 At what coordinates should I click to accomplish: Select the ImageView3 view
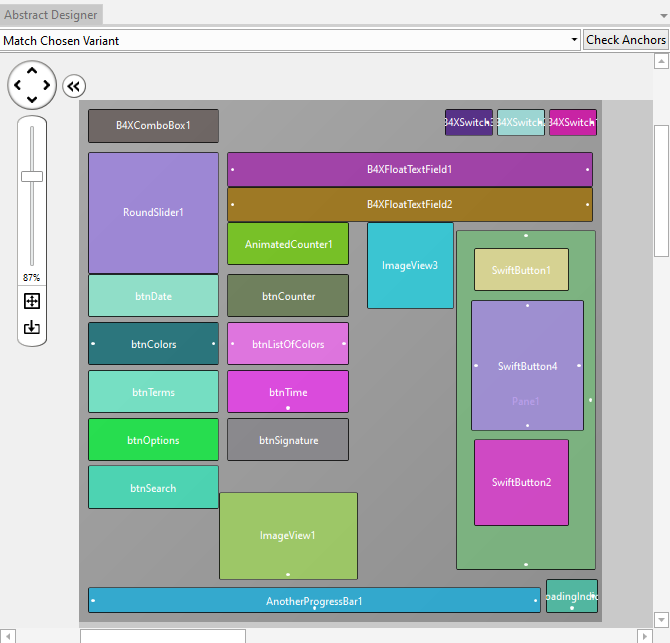pos(410,265)
